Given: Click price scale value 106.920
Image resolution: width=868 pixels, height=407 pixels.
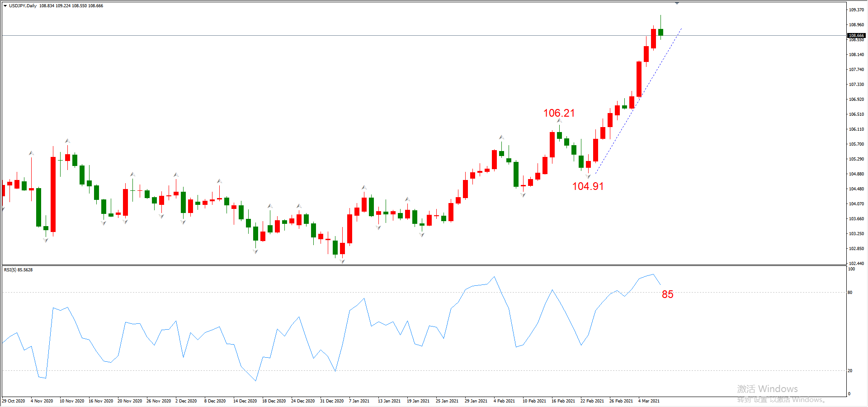Looking at the screenshot, I should (x=856, y=99).
